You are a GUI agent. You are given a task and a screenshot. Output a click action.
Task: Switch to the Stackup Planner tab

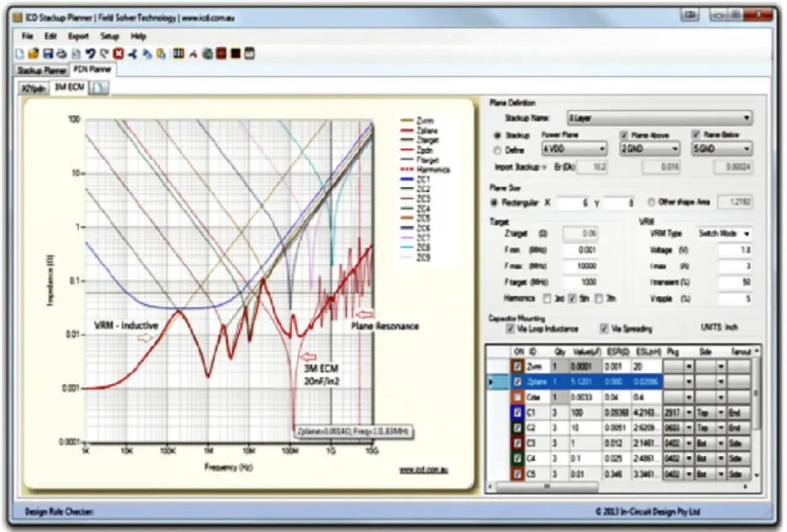point(42,71)
